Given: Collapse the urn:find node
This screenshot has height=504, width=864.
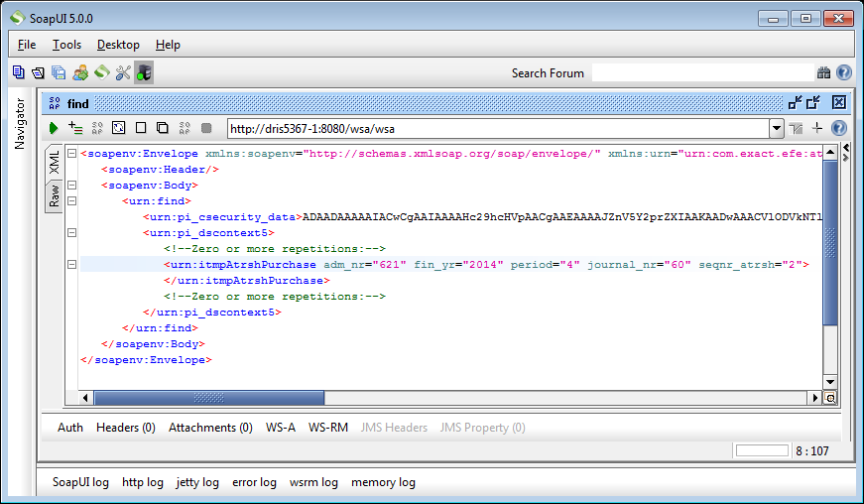Looking at the screenshot, I should point(71,201).
